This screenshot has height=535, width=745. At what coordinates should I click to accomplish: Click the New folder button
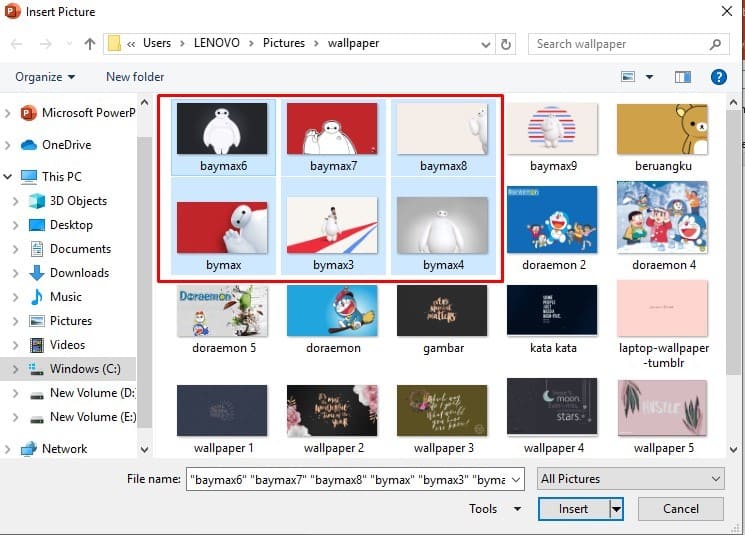(x=135, y=76)
